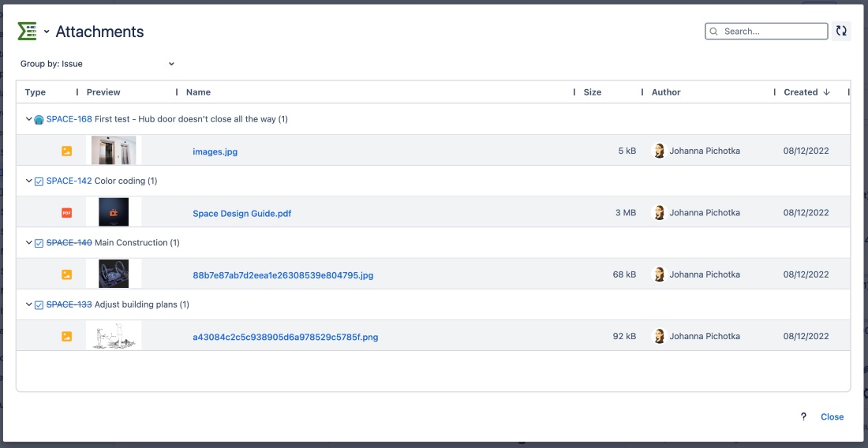Click the image type icon for 88b7e87ab7d2eea1e26308539e804795.jpg
The width and height of the screenshot is (868, 448).
tap(66, 275)
